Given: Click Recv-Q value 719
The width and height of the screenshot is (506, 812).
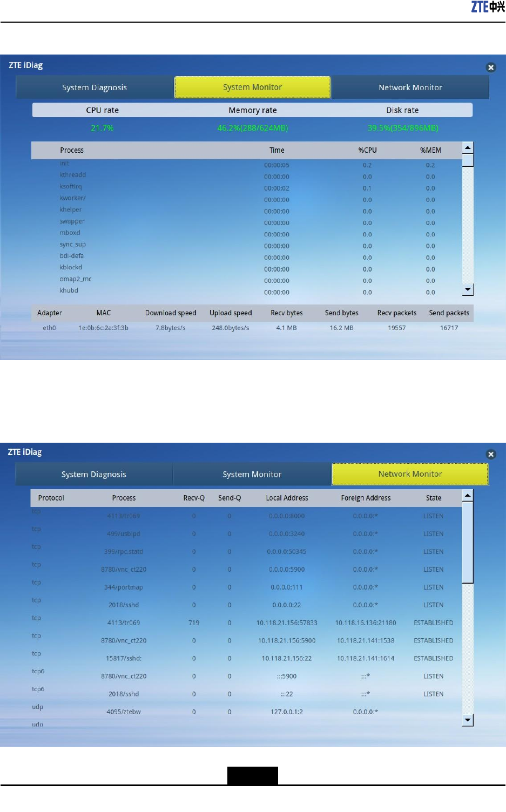Looking at the screenshot, I should click(194, 622).
